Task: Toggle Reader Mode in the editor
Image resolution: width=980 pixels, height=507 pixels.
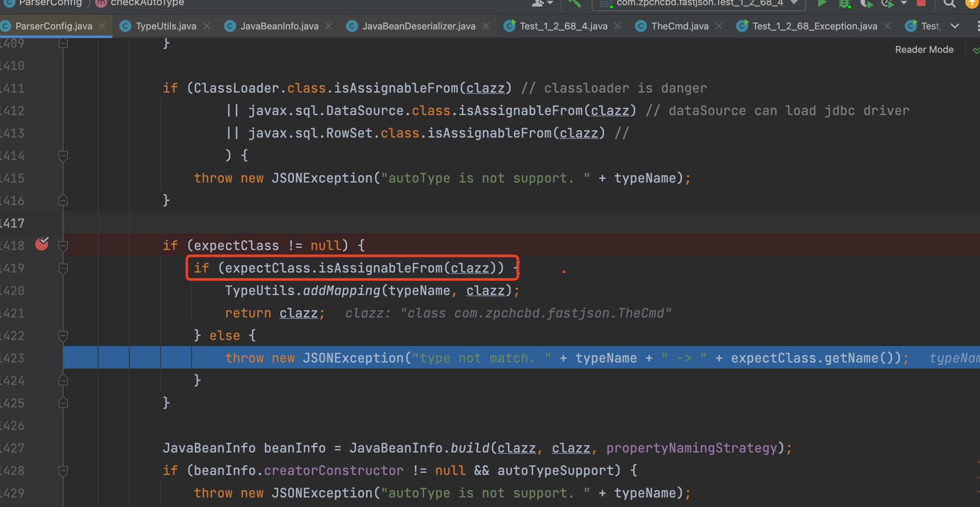Action: point(924,50)
